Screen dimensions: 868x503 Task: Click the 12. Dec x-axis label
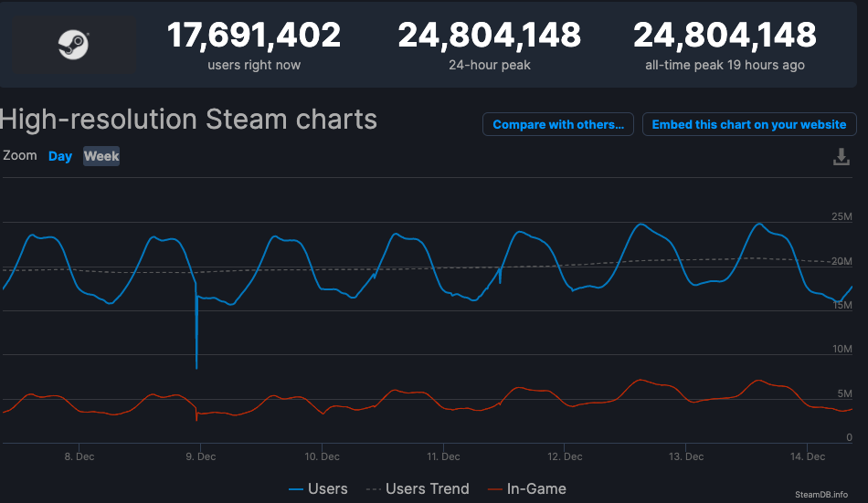(x=565, y=456)
